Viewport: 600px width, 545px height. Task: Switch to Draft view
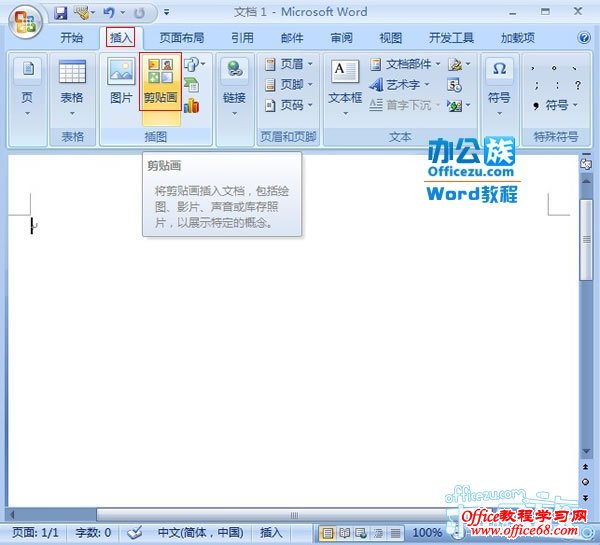tap(395, 532)
